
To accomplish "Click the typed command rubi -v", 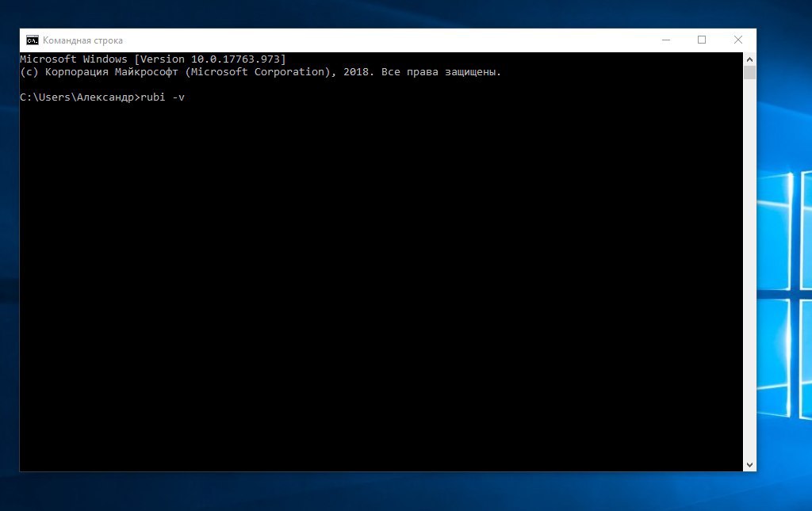I will (x=163, y=97).
